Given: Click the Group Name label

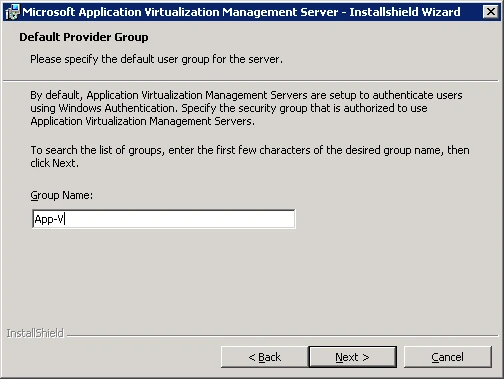Looking at the screenshot, I should pyautogui.click(x=62, y=195).
